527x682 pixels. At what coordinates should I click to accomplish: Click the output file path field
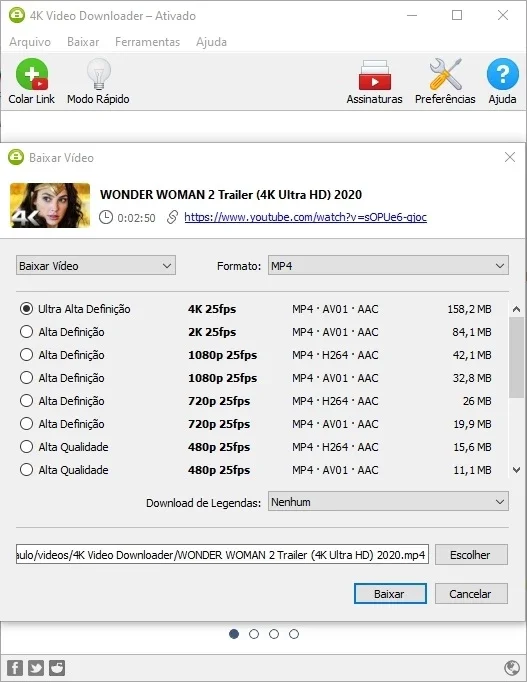click(x=222, y=555)
